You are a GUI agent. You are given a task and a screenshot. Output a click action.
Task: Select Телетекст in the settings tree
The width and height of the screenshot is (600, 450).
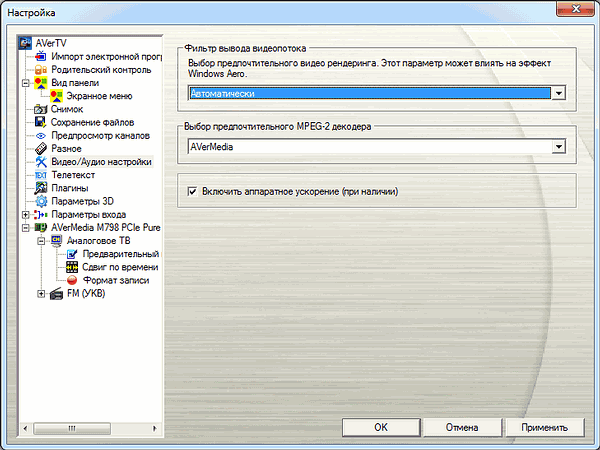pyautogui.click(x=73, y=175)
